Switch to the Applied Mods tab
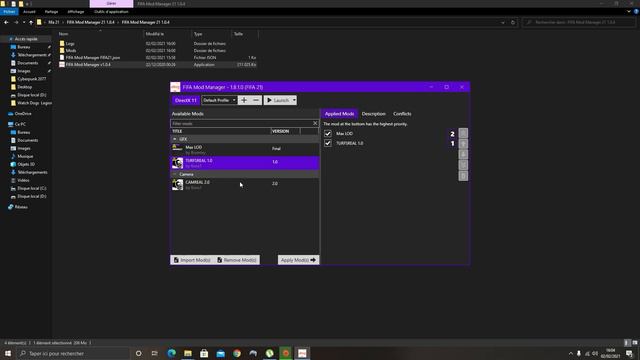640x360 pixels. (339, 114)
